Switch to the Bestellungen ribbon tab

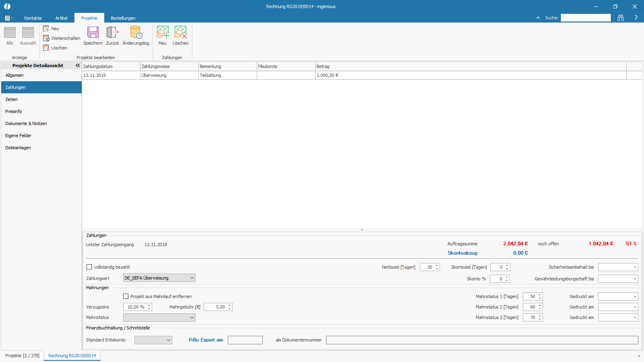123,18
